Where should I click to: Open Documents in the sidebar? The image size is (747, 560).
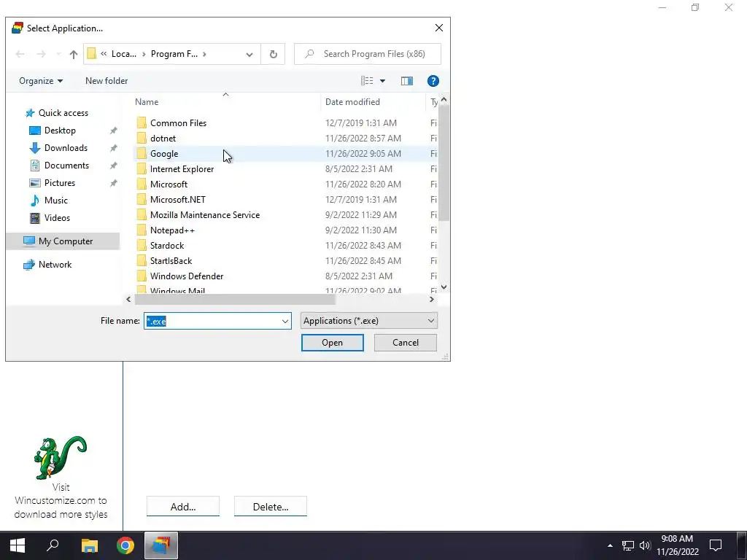(x=66, y=166)
